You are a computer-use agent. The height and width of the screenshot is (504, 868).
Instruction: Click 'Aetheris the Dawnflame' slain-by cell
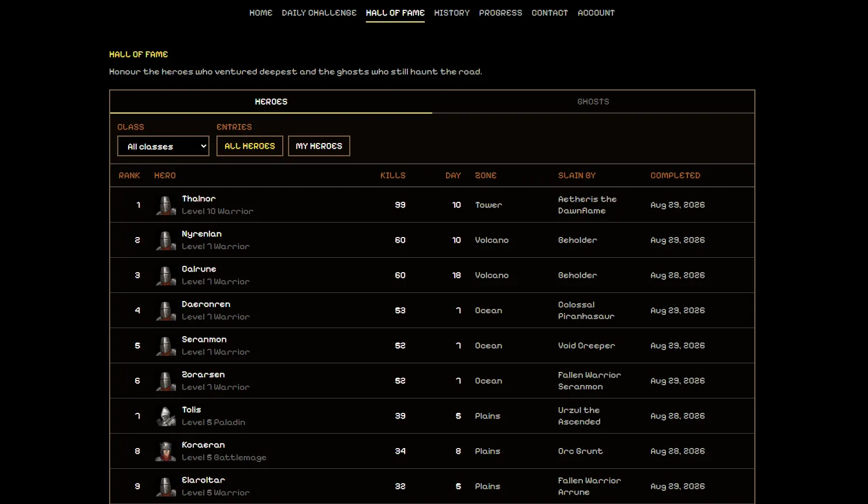pyautogui.click(x=587, y=205)
